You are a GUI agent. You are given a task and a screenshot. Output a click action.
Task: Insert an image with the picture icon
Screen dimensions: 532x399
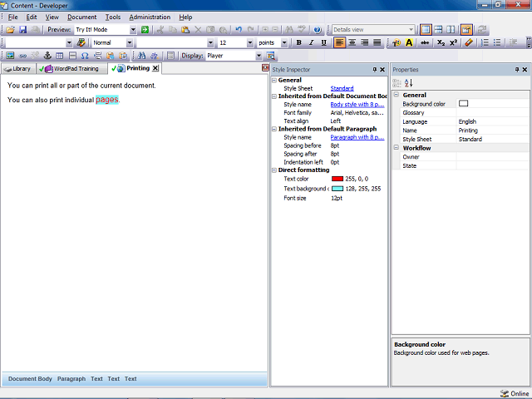point(10,56)
